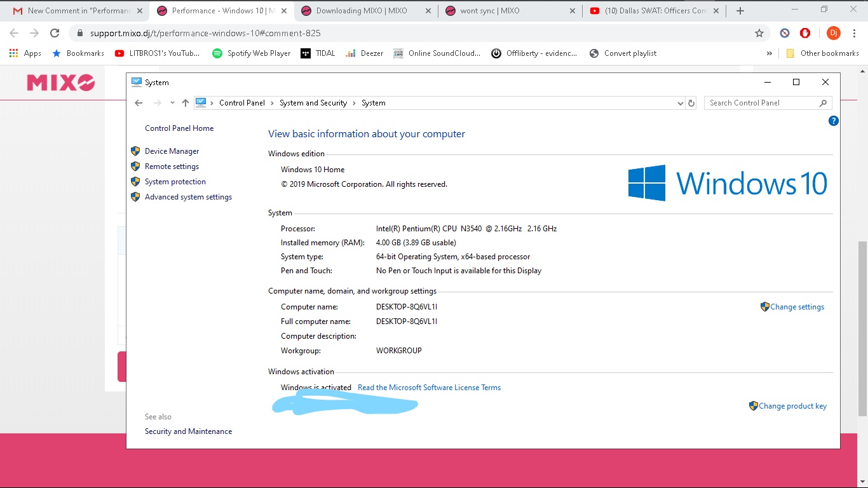
Task: Bookmark this page with the star icon
Action: (x=759, y=33)
